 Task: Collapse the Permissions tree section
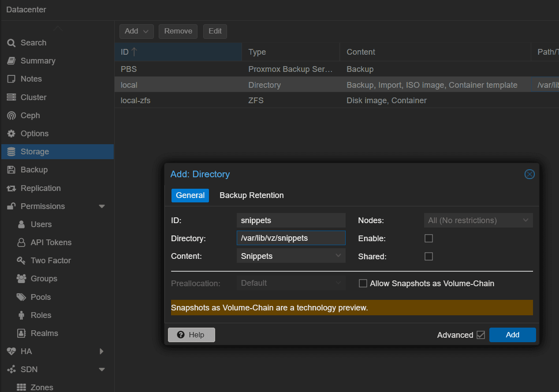point(102,206)
